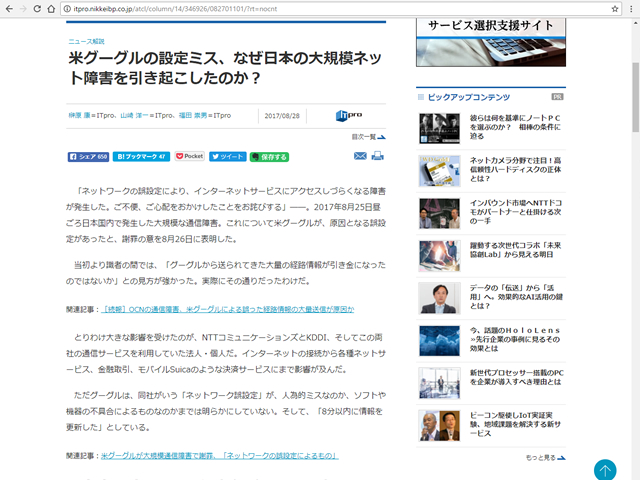
Task: Click the browser back arrow
Action: (x=11, y=8)
